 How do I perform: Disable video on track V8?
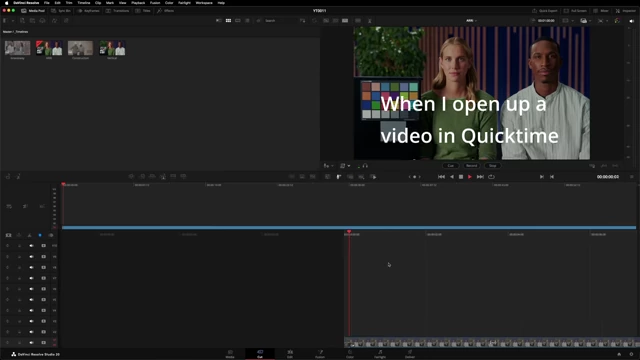[43, 267]
